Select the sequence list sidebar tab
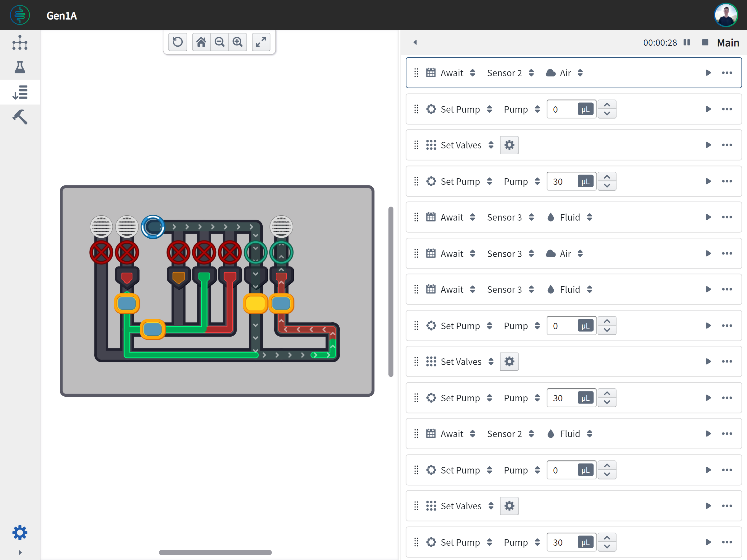 click(20, 92)
